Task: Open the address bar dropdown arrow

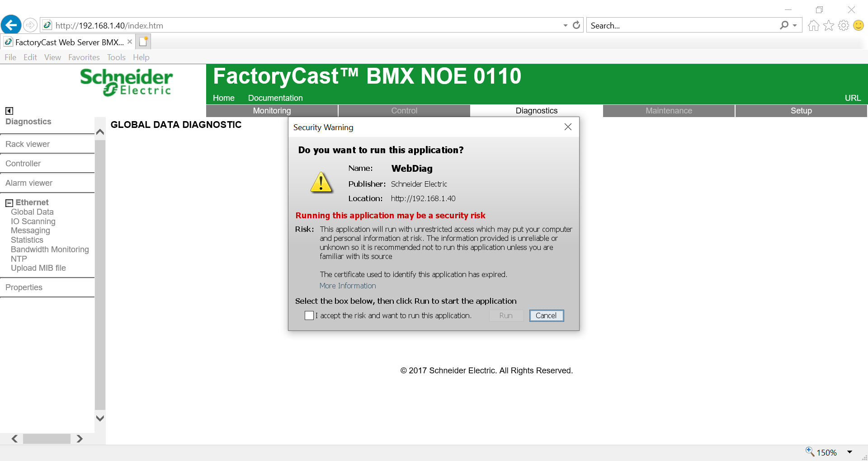Action: coord(566,26)
